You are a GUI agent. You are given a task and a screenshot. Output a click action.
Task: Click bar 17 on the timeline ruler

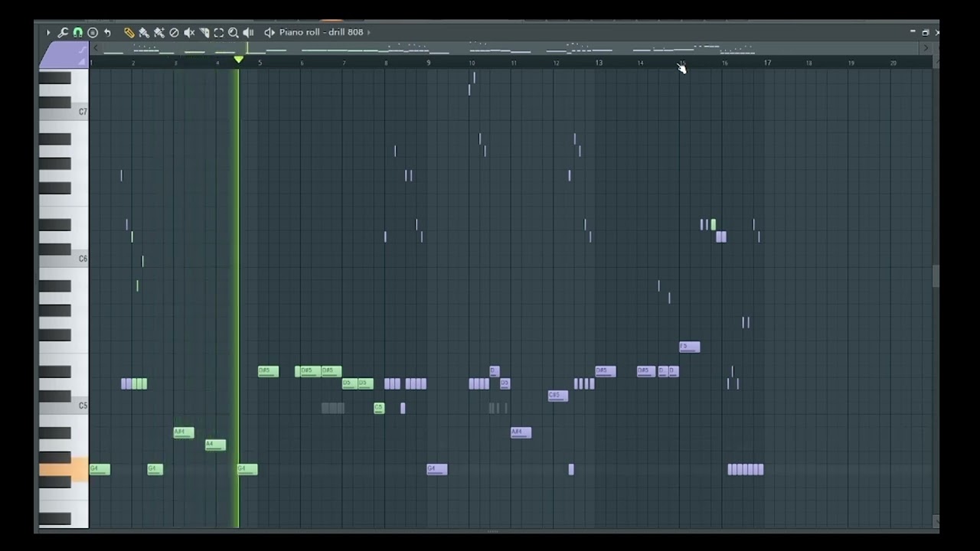coord(767,63)
